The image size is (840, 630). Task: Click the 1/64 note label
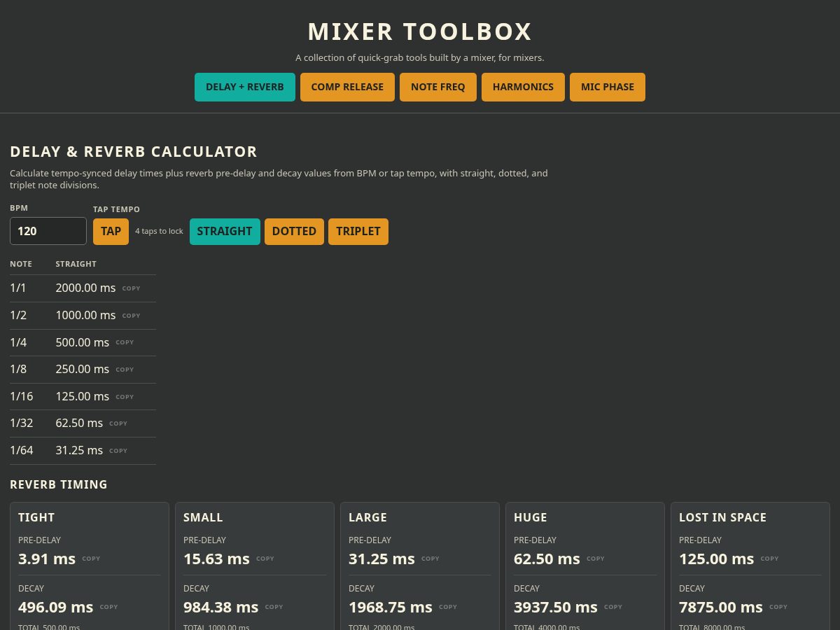(22, 450)
